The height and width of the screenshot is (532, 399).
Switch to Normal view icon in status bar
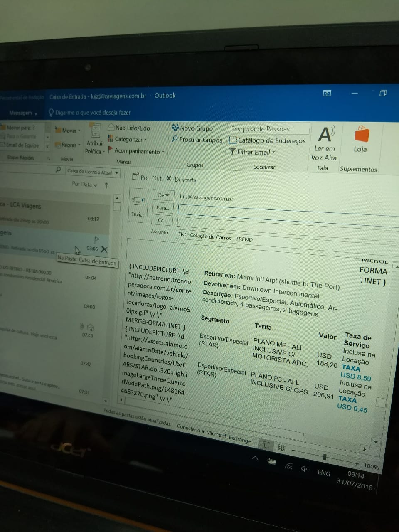266,445
